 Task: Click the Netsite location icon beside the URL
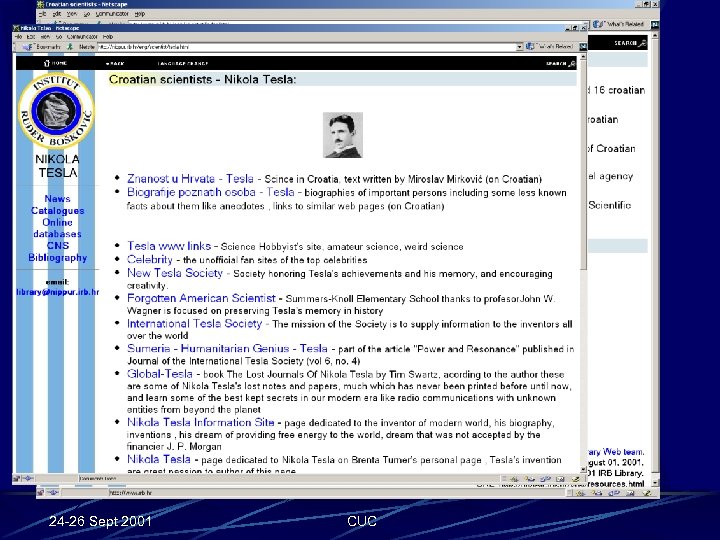(x=70, y=47)
